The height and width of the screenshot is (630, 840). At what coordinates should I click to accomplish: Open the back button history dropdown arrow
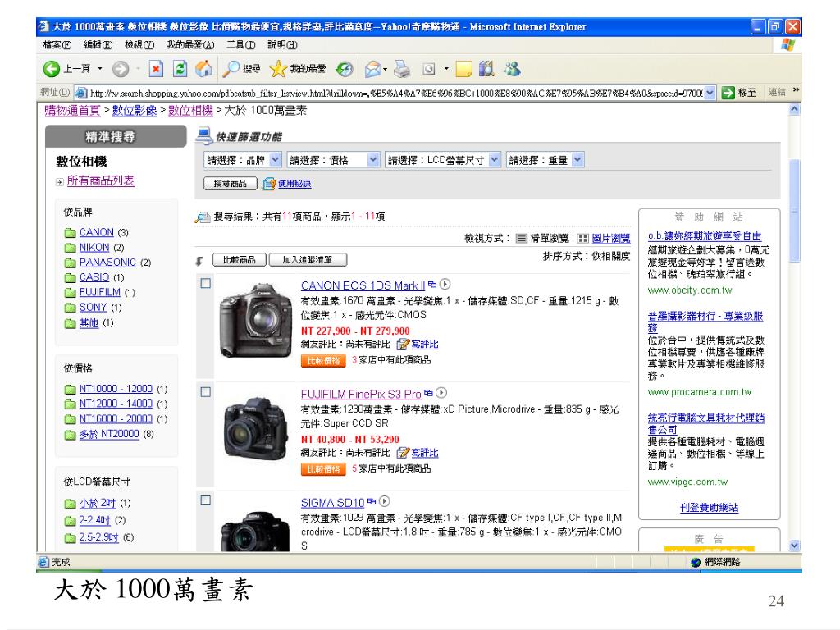pyautogui.click(x=99, y=69)
